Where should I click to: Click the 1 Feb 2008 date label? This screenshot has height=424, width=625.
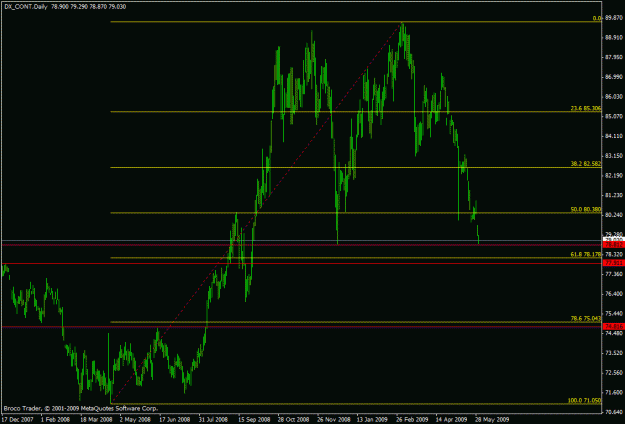coord(55,420)
